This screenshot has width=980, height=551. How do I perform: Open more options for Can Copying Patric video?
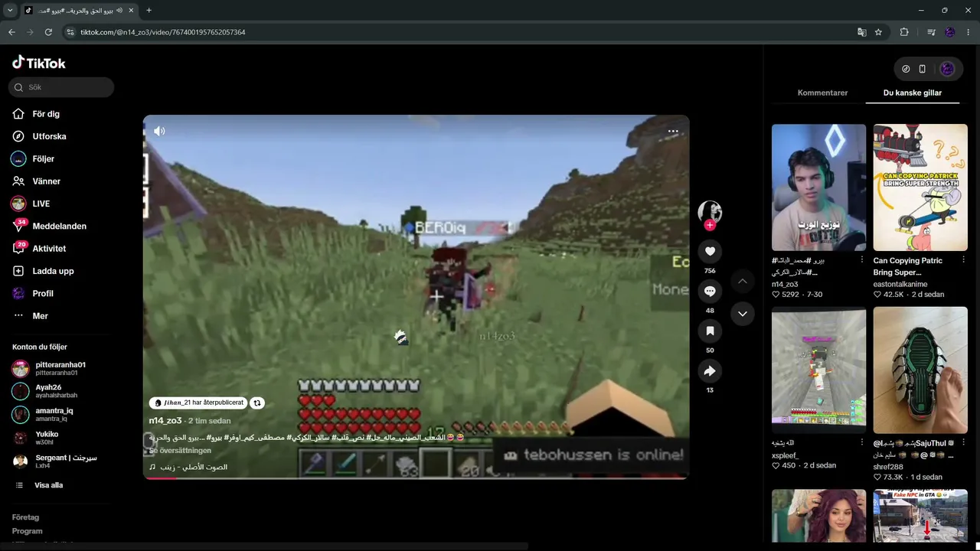point(963,260)
